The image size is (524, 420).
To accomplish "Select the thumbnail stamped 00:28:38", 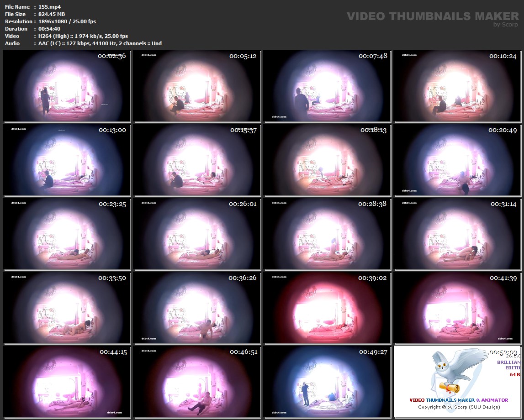I will click(x=327, y=234).
